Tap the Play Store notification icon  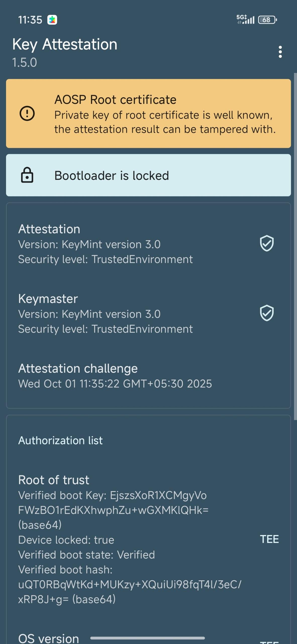[52, 20]
